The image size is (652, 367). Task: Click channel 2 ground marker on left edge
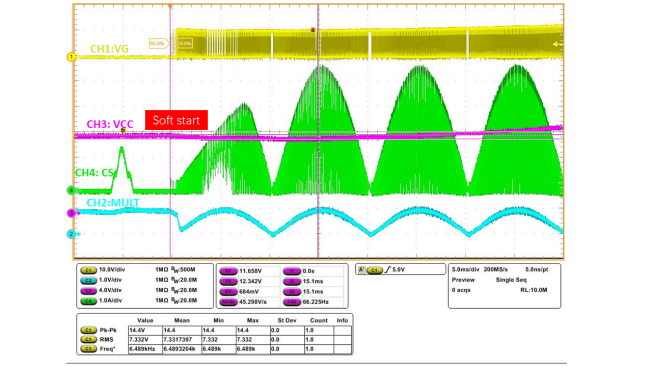coord(71,234)
